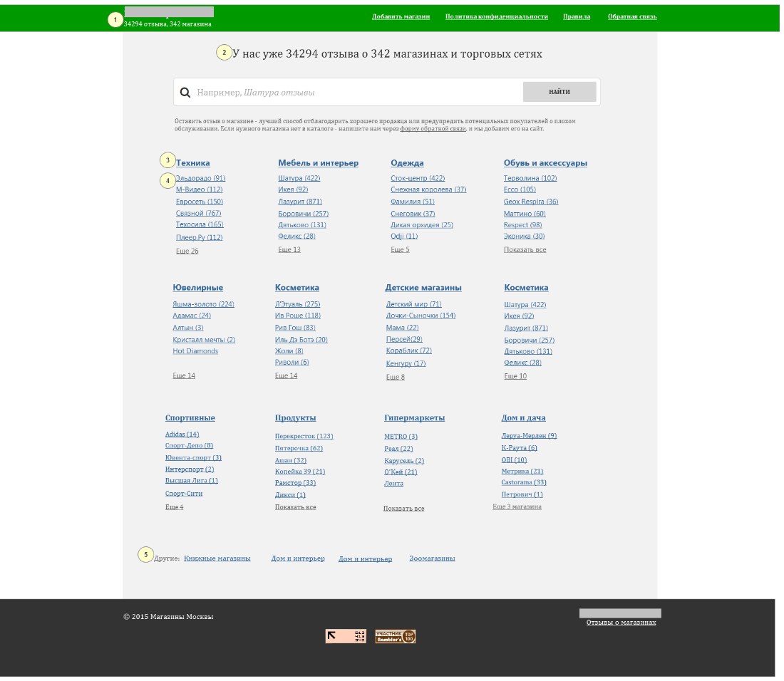This screenshot has height=681, width=784.
Task: Select Дочки-Сыночки (154) link
Action: (x=421, y=316)
